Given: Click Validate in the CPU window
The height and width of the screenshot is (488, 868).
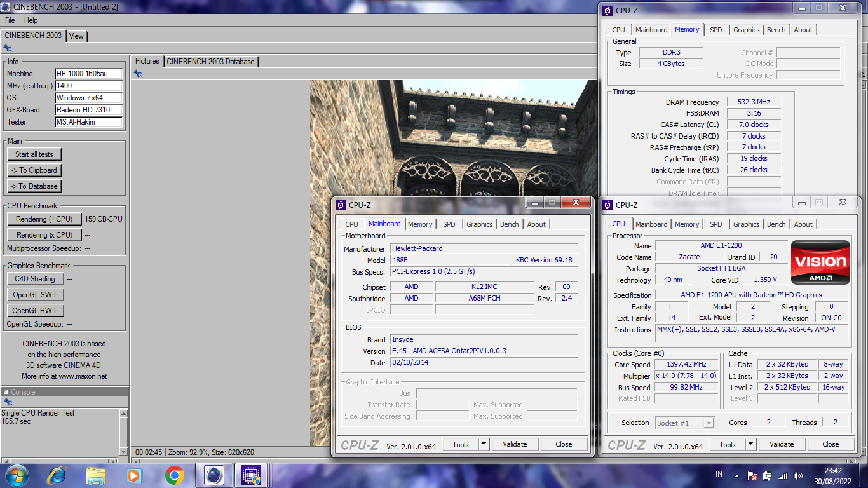Looking at the screenshot, I should pyautogui.click(x=782, y=444).
